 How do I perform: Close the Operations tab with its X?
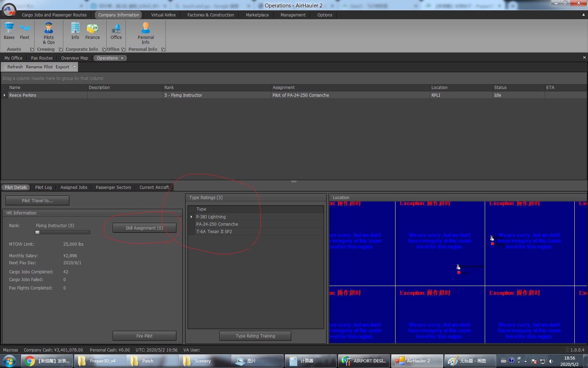(x=122, y=58)
